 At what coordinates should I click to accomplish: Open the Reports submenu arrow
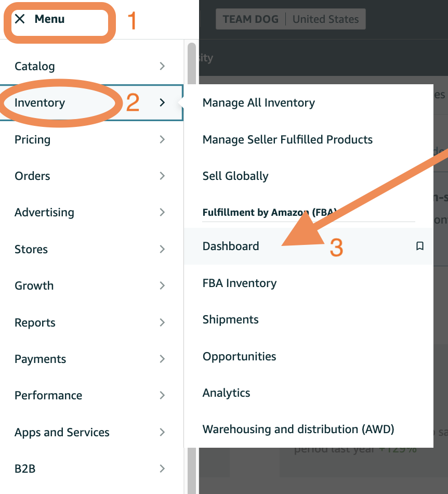click(162, 322)
